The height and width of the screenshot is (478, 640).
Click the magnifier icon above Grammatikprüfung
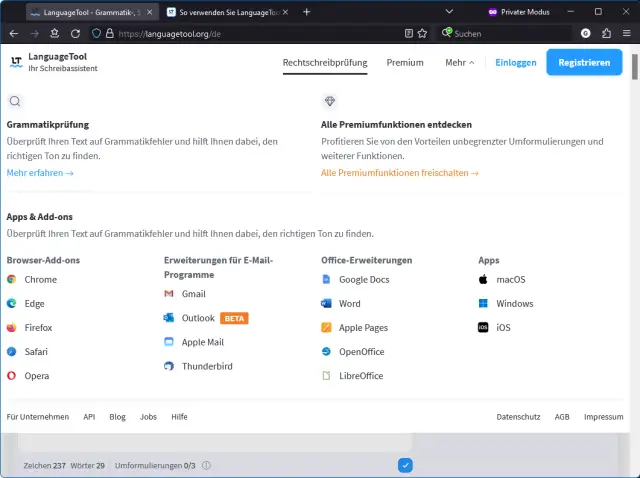pos(15,101)
